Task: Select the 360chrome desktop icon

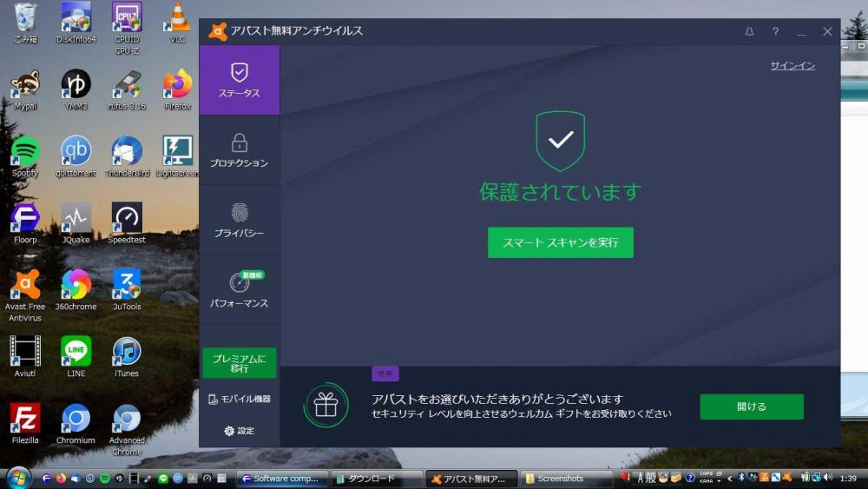Action: point(76,290)
